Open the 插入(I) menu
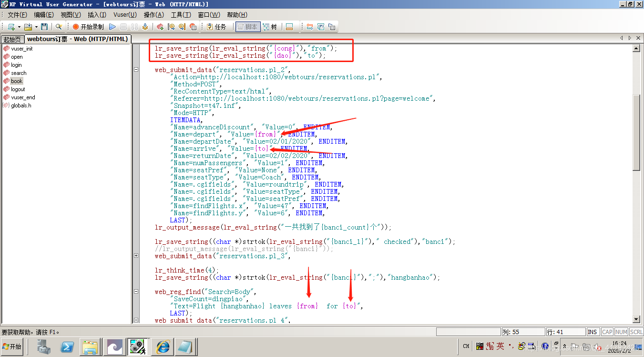 [97, 15]
